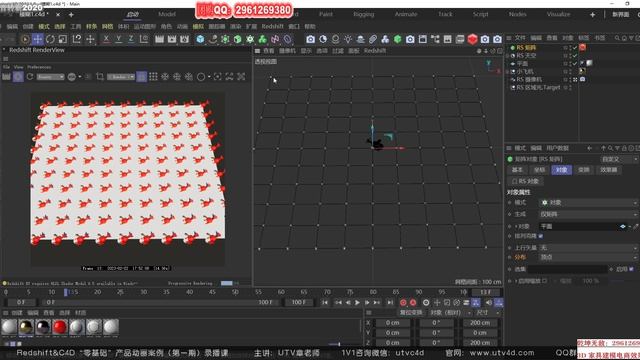Screen dimensions: 640x360
Task: Click the green cloner generator icon
Action: [x=262, y=39]
